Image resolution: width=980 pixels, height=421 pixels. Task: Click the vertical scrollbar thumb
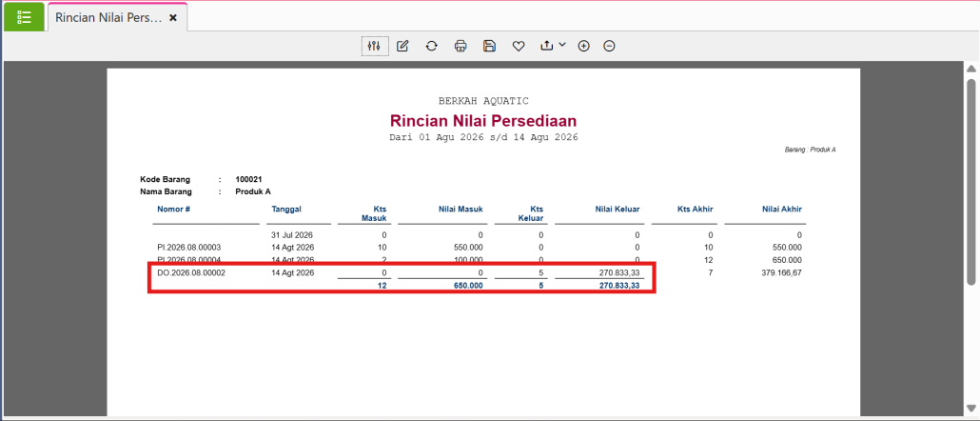[x=971, y=181]
